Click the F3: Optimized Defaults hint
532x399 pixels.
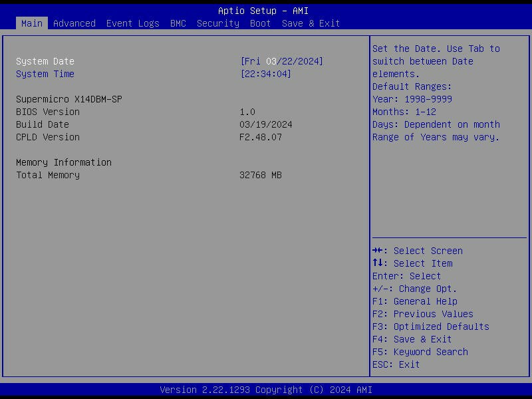tap(430, 327)
